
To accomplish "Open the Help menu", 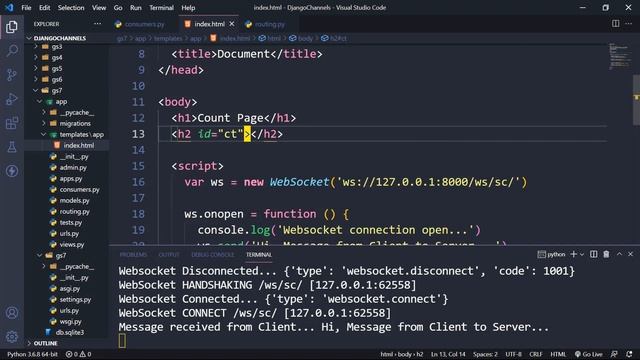I will [x=188, y=7].
